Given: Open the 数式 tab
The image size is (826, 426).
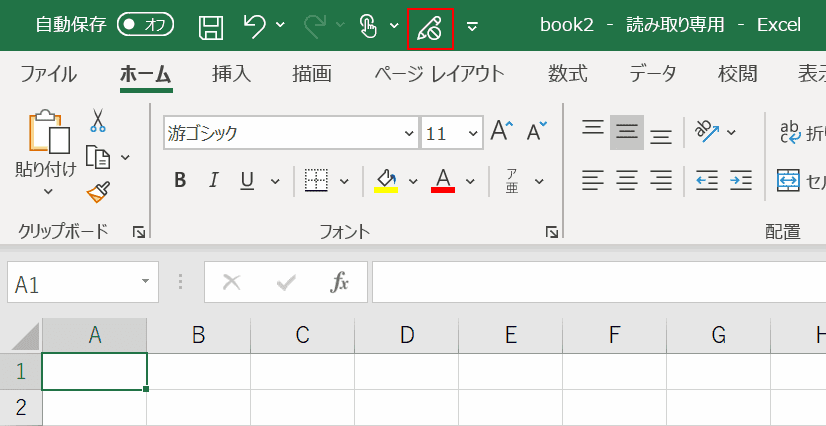Looking at the screenshot, I should 567,74.
